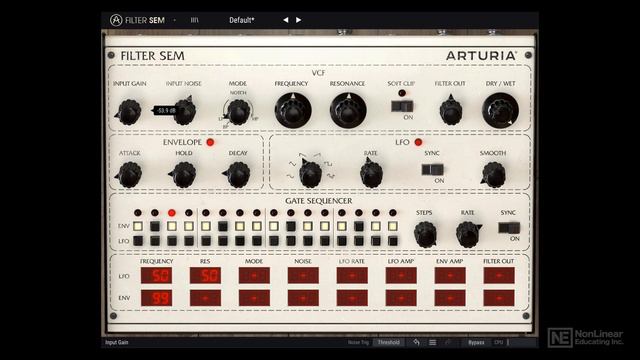This screenshot has height=360, width=640.
Task: Click the Envelope Attack knob
Action: pos(130,175)
